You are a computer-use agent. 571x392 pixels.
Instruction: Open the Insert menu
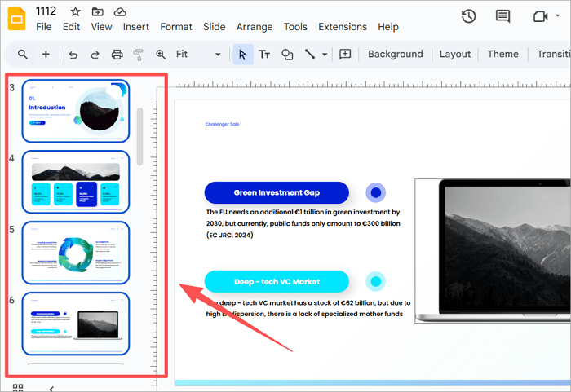point(136,27)
